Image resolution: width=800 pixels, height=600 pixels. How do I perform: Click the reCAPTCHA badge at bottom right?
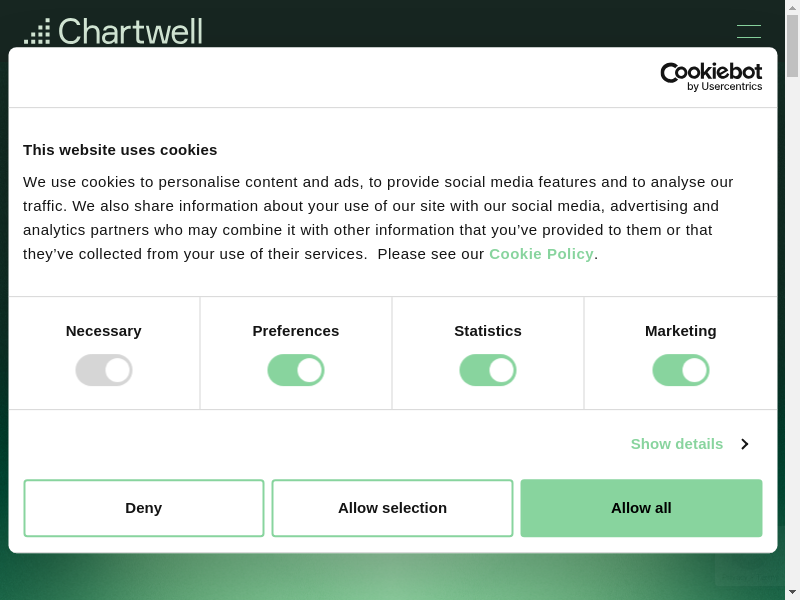click(x=748, y=568)
